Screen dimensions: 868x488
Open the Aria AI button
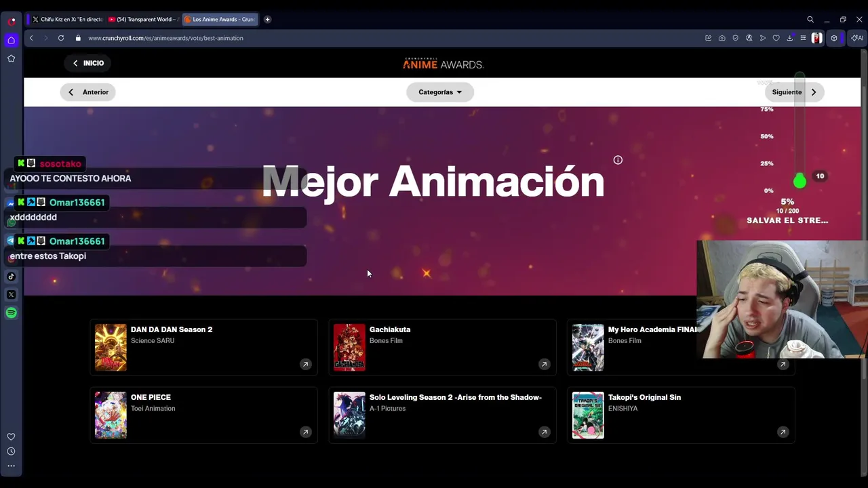tap(857, 38)
